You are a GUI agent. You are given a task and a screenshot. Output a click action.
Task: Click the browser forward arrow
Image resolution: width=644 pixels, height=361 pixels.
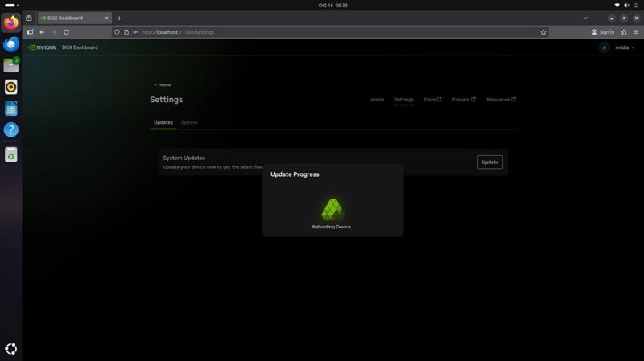tap(54, 32)
